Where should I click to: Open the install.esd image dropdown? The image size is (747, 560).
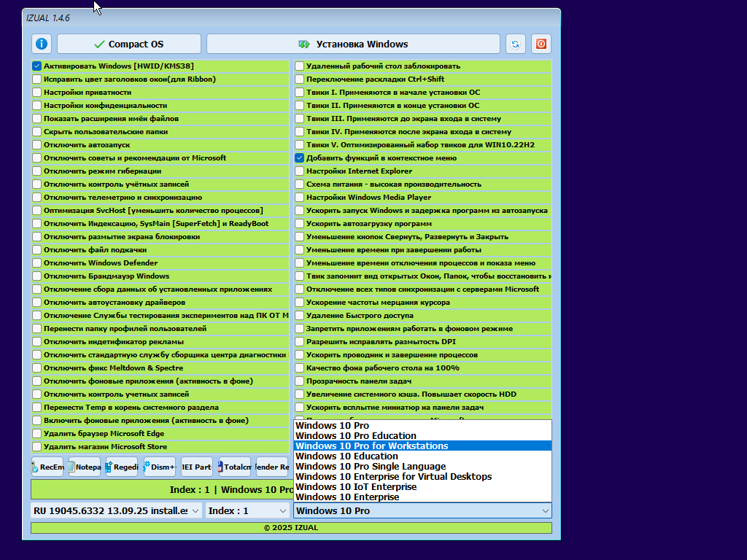(116, 510)
